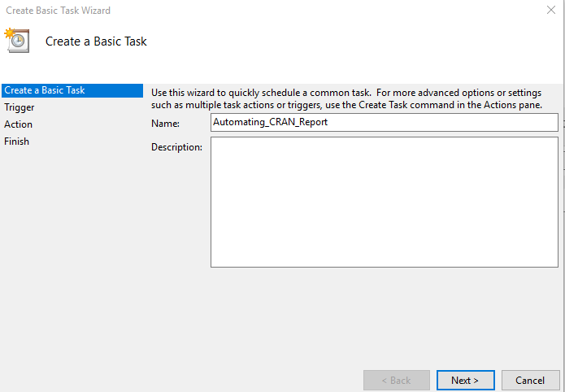Image resolution: width=565 pixels, height=392 pixels.
Task: Click the "Description:" label
Action: tap(176, 147)
